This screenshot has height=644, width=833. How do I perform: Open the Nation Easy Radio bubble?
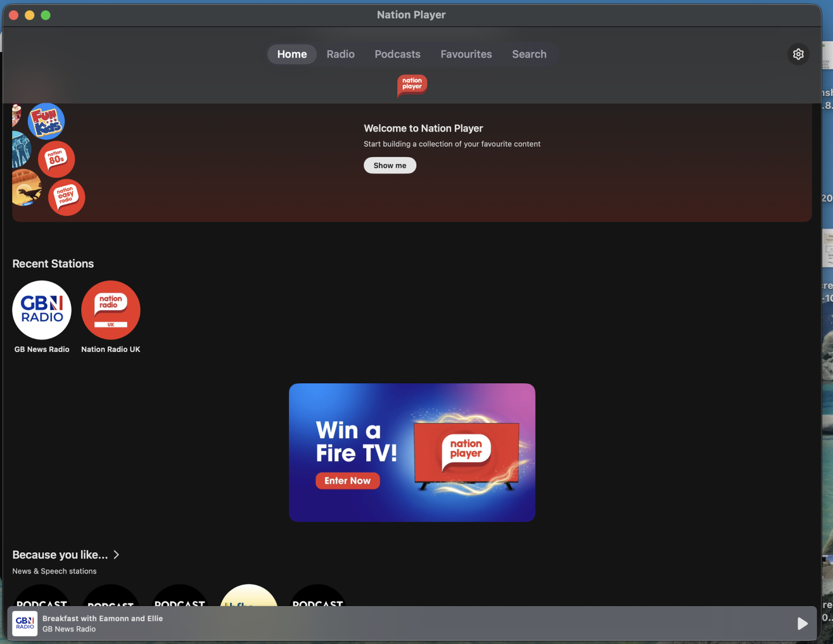tap(67, 197)
